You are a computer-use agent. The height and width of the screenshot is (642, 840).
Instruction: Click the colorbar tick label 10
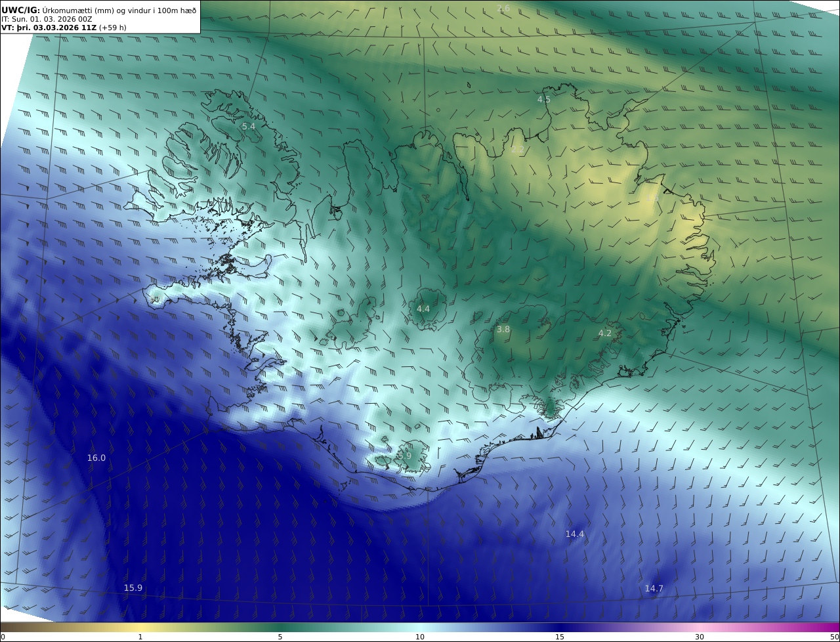pyautogui.click(x=420, y=637)
